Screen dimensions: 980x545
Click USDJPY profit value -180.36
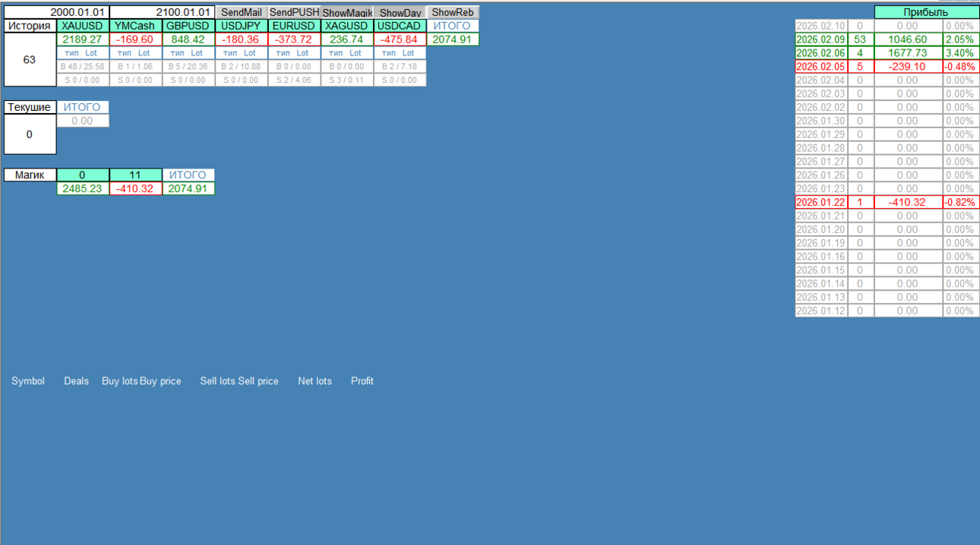point(242,39)
